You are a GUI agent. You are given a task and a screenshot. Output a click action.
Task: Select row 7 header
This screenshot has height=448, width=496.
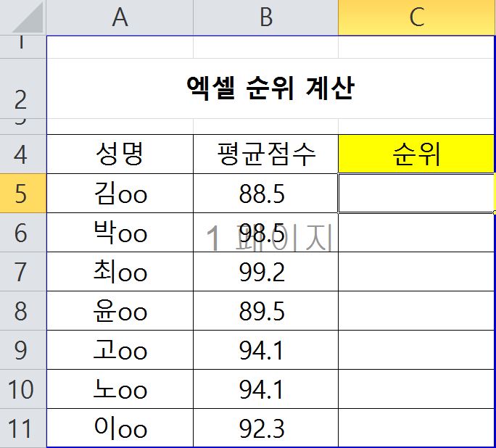23,272
